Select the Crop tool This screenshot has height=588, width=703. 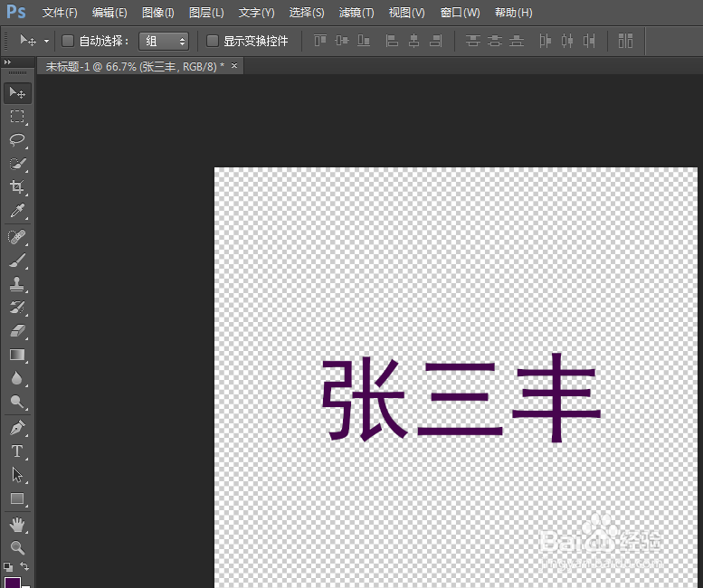point(17,186)
